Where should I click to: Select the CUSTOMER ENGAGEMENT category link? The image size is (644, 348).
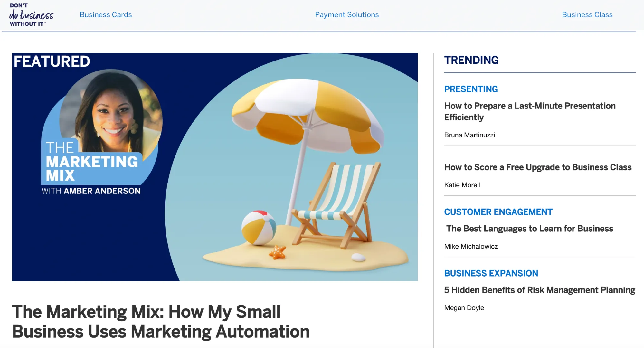pos(498,212)
